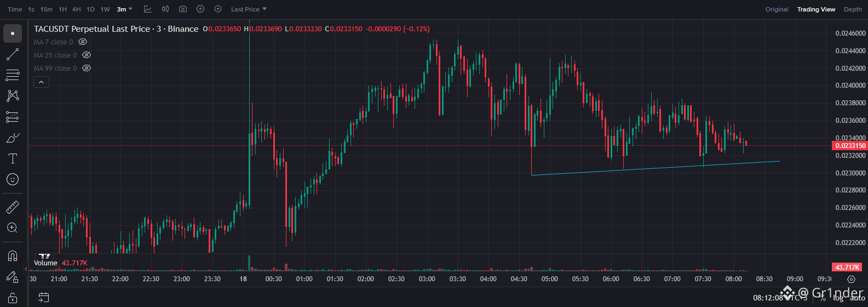Open the emoji icons tool
Screen dimensions: 868x307
tap(13, 179)
